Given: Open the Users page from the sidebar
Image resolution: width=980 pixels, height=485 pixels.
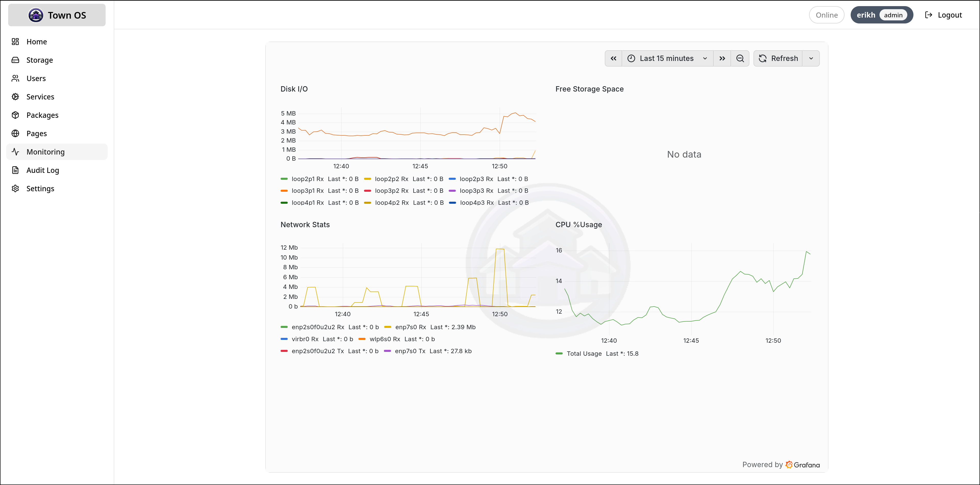Looking at the screenshot, I should click(36, 78).
